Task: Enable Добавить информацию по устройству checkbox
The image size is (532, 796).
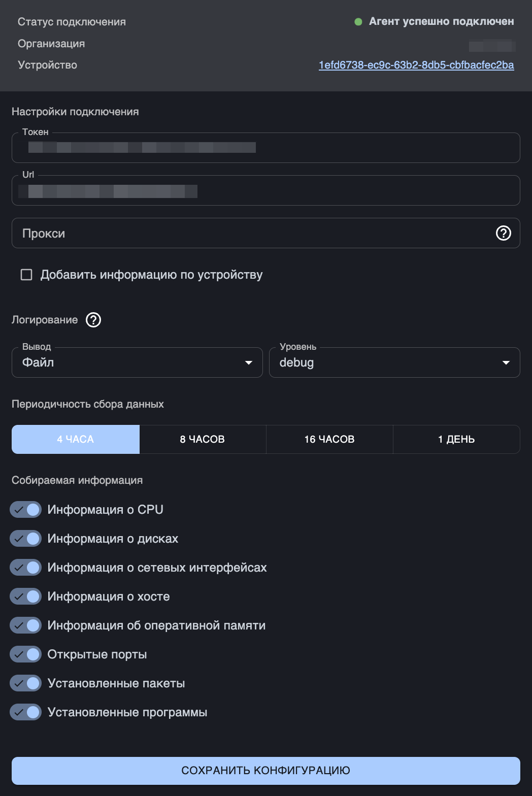Action: [x=26, y=275]
